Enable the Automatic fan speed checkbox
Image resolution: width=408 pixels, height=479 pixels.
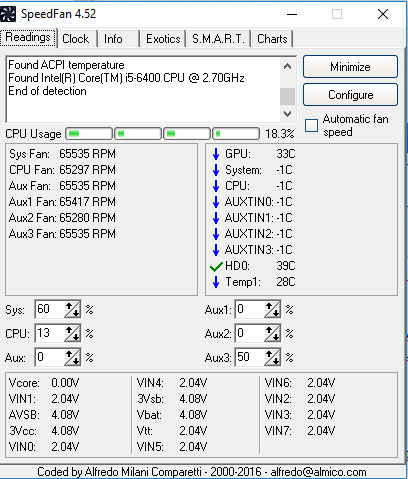pos(311,126)
